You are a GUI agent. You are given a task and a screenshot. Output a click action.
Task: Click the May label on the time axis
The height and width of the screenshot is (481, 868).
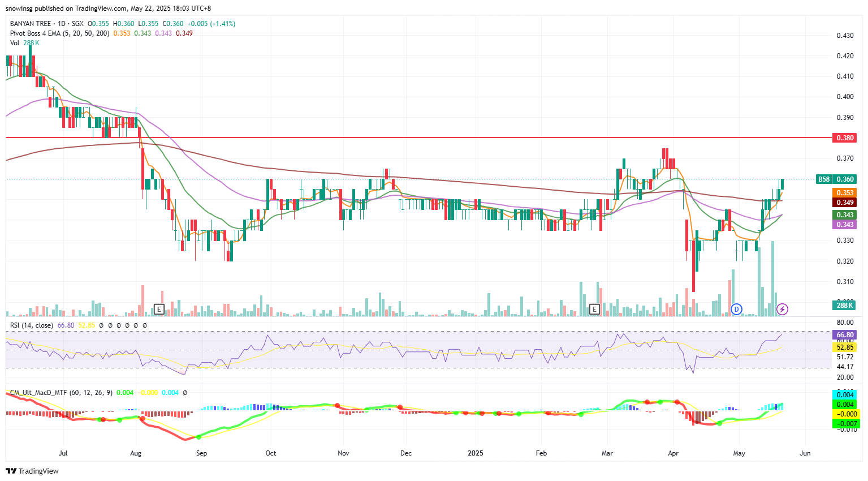point(739,453)
